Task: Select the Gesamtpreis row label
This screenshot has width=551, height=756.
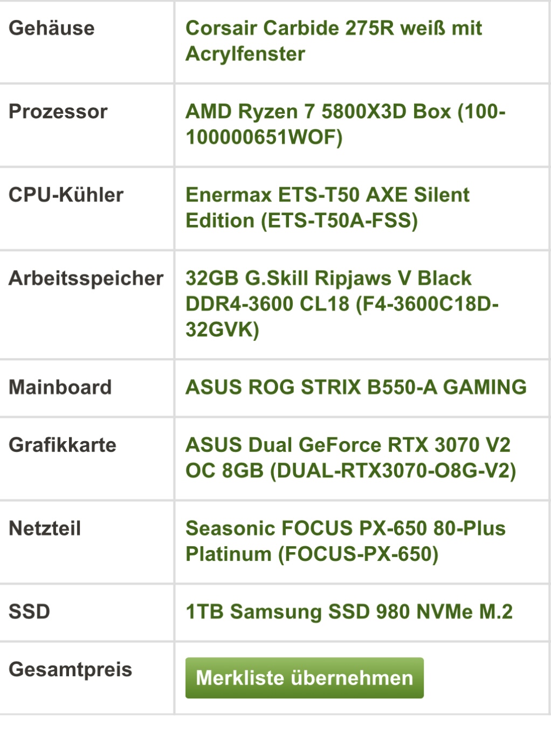Action: [71, 669]
